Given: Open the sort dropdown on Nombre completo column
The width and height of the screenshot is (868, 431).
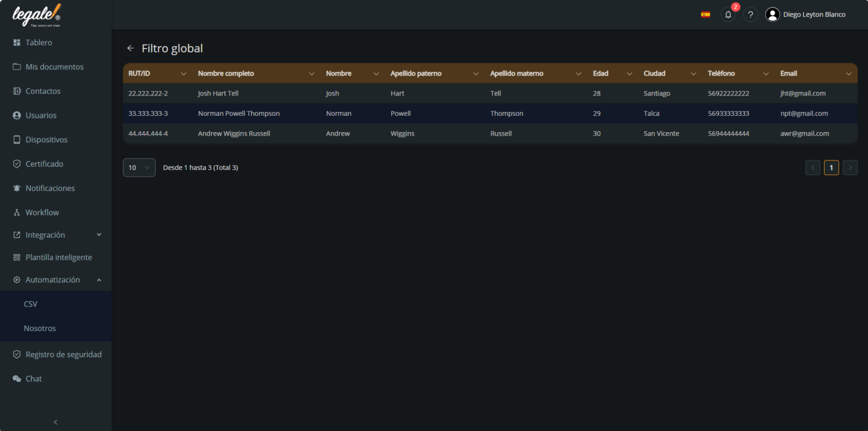Looking at the screenshot, I should point(312,73).
